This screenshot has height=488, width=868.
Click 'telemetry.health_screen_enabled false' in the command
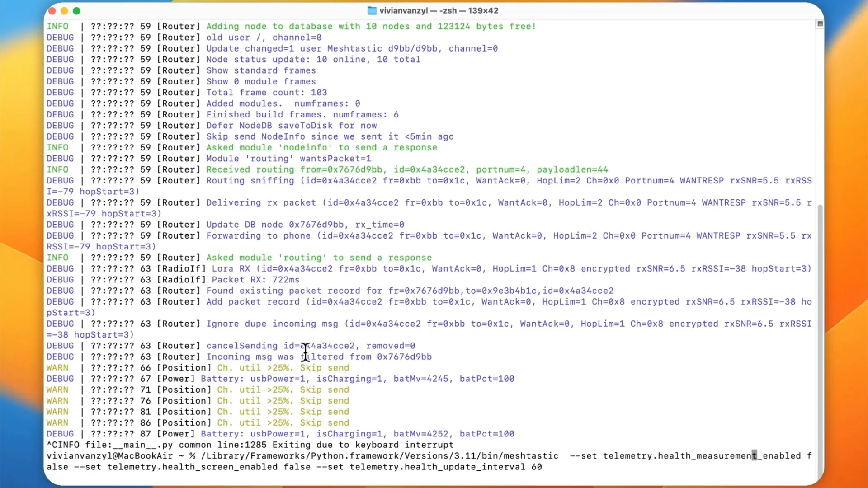pyautogui.click(x=209, y=467)
